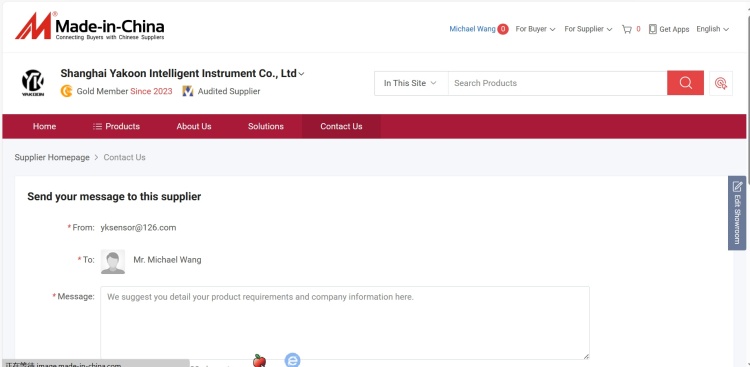This screenshot has height=367, width=750.
Task: Click the Since 2023 text
Action: tap(151, 91)
